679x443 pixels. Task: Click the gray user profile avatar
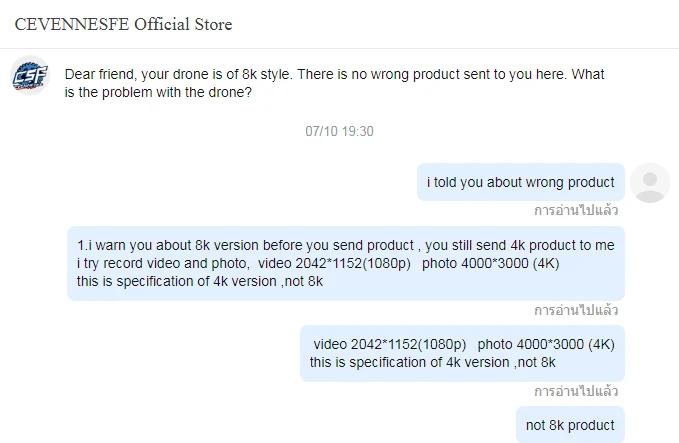point(651,182)
